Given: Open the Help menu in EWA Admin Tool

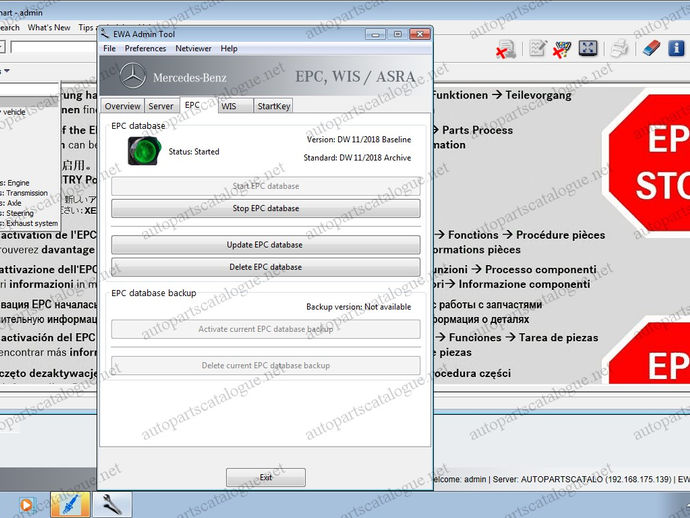Looking at the screenshot, I should [229, 48].
